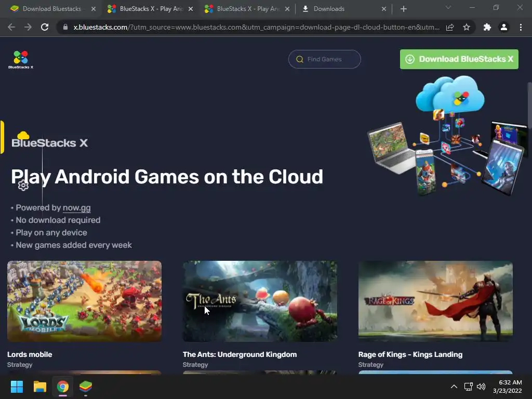The height and width of the screenshot is (399, 532).
Task: Click the Download BlueStacks X button
Action: 459,59
